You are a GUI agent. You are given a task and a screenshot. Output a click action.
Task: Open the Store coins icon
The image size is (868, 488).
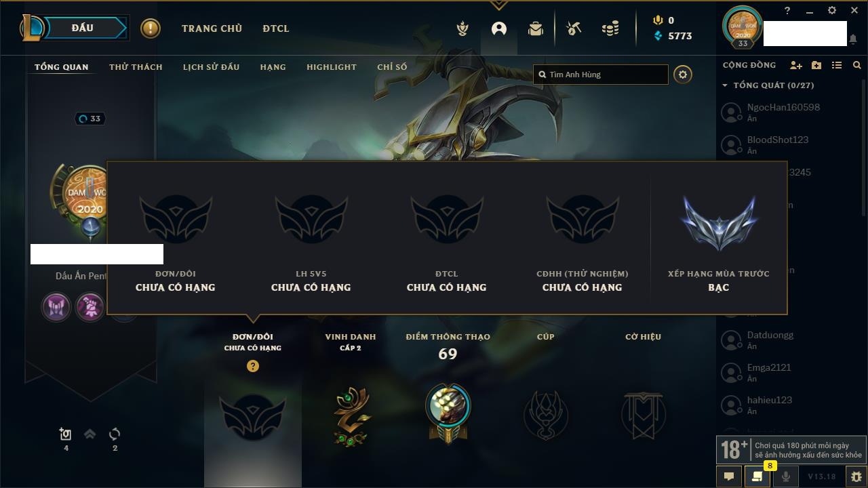[610, 28]
